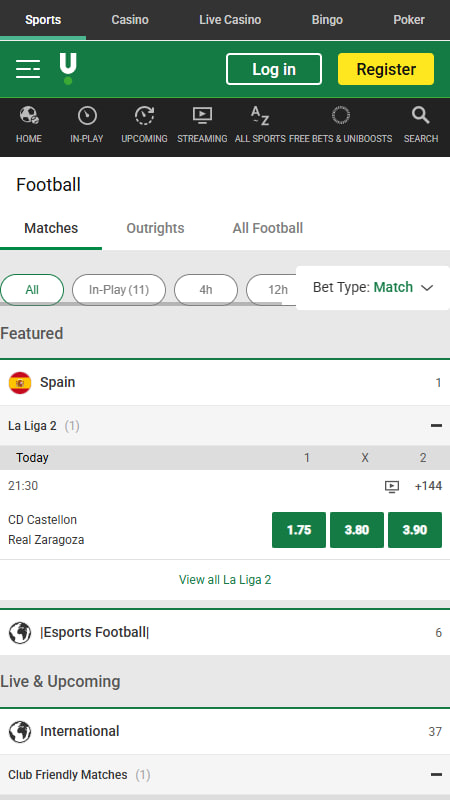Switch to the Casino top tab
This screenshot has height=800, width=450.
coord(130,20)
